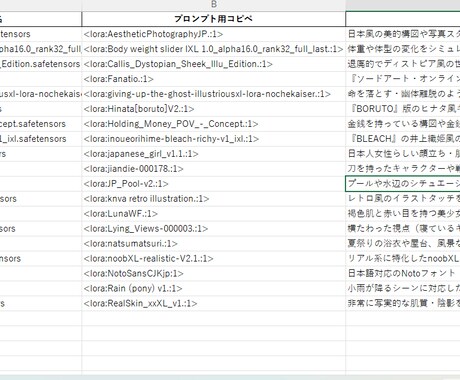The width and height of the screenshot is (460, 380).
Task: Click cell <lora:japanese_girl_v1.1.:1>
Action: click(x=214, y=154)
